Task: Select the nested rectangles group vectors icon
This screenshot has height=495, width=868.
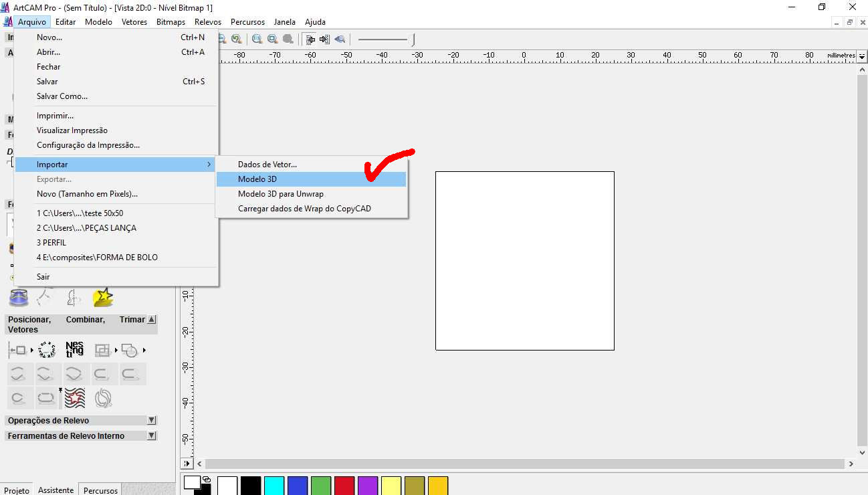Action: point(102,350)
